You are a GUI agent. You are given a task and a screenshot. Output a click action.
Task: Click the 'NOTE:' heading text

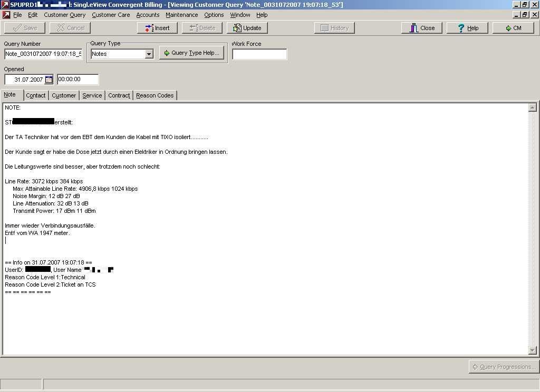click(13, 107)
